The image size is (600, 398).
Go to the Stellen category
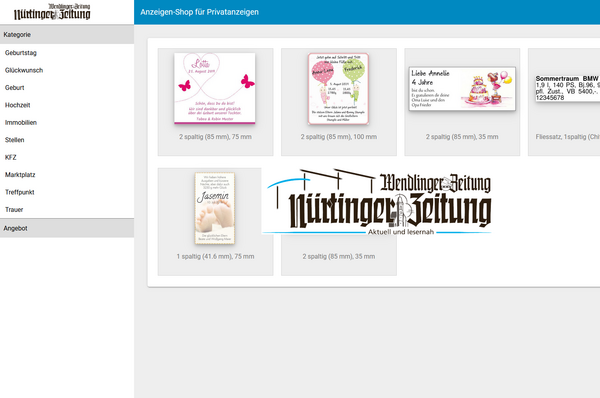pyautogui.click(x=15, y=140)
